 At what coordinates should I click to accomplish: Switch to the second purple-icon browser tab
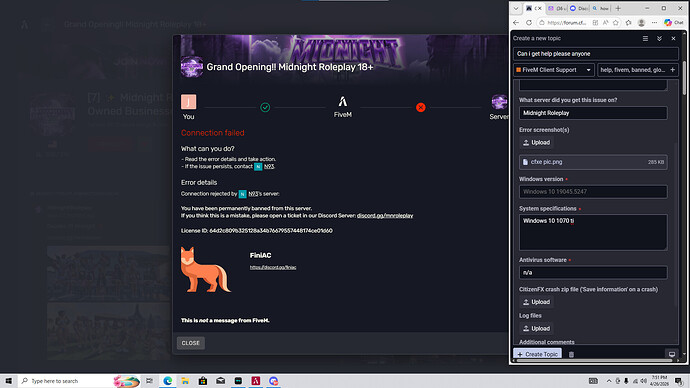tap(557, 8)
